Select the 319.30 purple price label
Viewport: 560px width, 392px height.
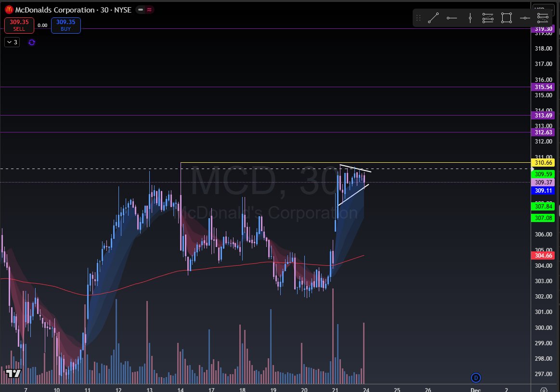pyautogui.click(x=543, y=29)
